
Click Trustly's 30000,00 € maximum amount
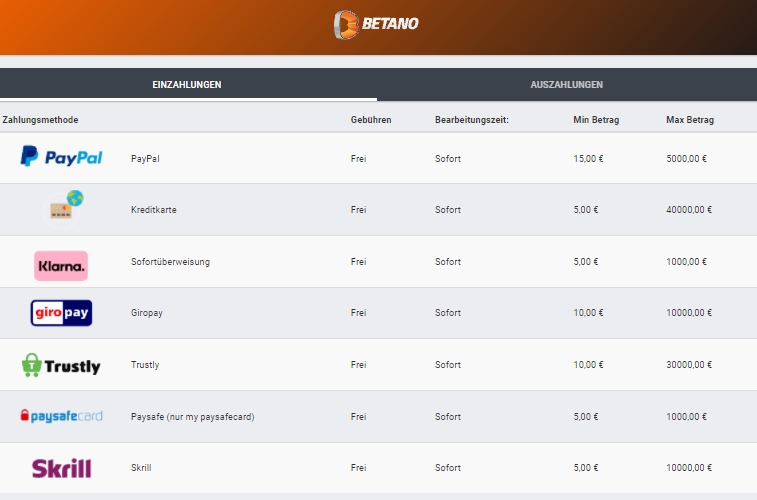coord(689,365)
